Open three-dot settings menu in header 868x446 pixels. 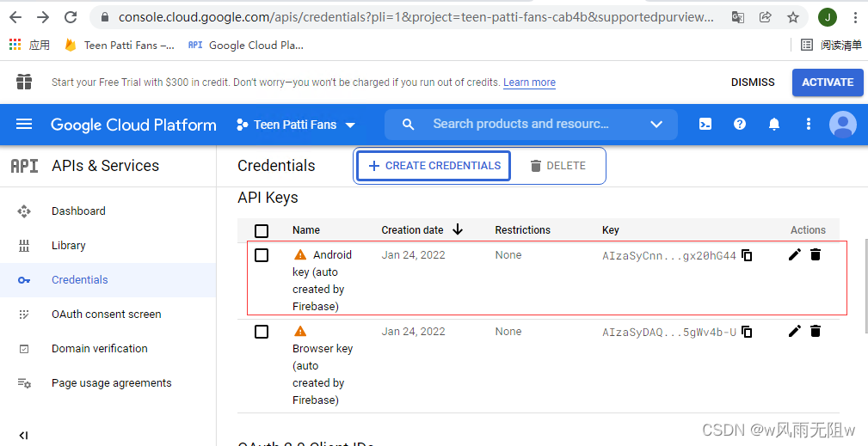808,125
